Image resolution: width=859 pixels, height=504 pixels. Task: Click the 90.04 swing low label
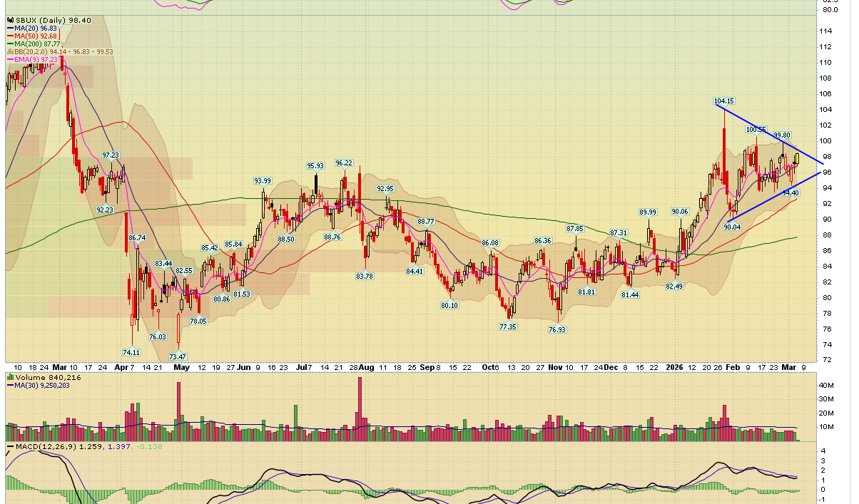[x=733, y=227]
